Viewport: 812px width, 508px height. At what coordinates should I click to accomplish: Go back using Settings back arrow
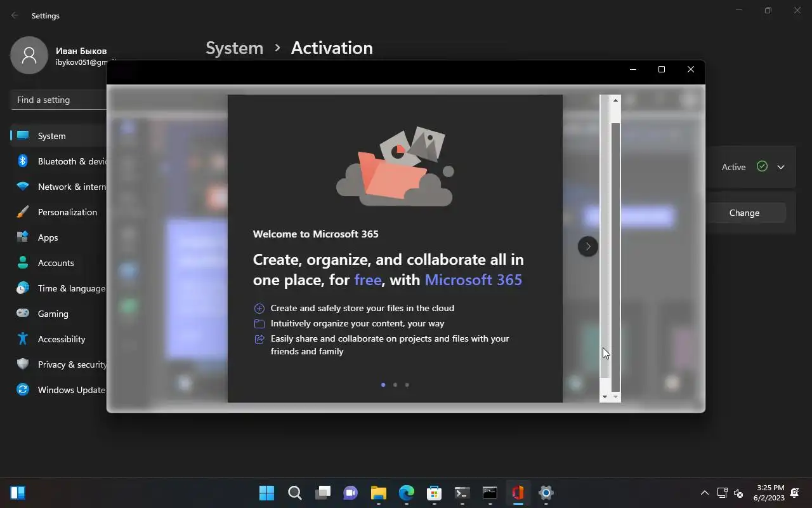(15, 15)
